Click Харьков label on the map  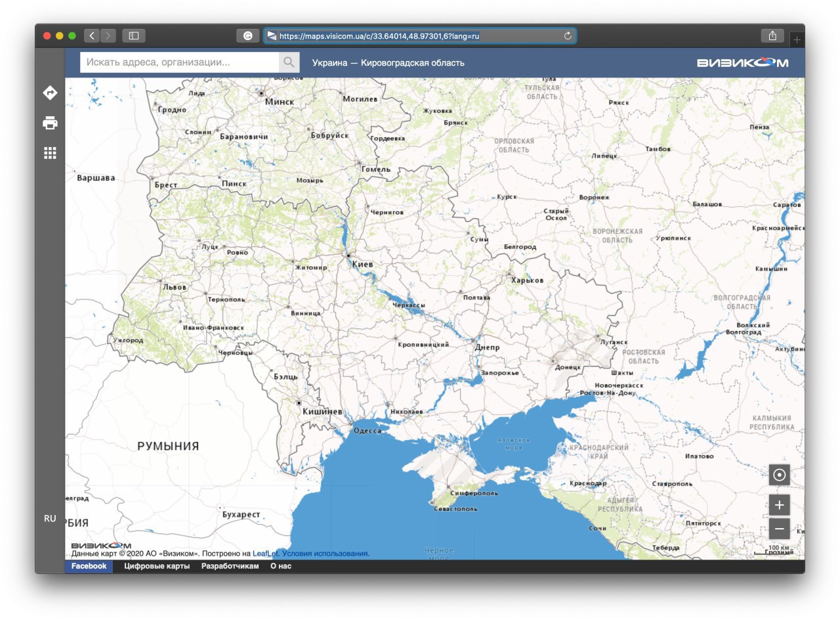(x=528, y=280)
